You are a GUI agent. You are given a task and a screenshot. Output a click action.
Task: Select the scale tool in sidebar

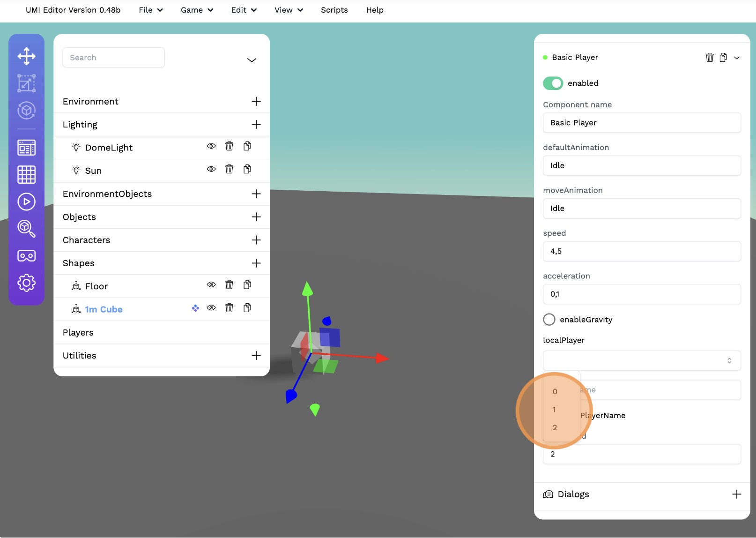point(26,83)
